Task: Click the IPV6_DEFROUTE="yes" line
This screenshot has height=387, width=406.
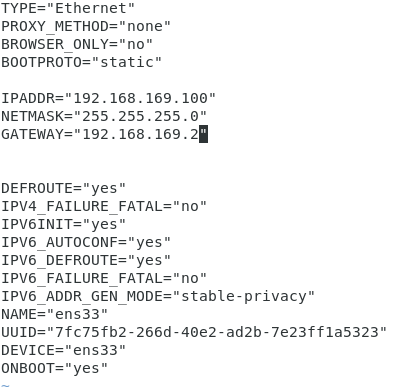Action: [86, 260]
